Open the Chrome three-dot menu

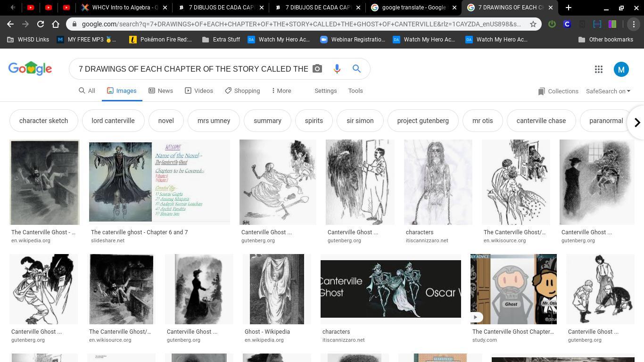[634, 24]
